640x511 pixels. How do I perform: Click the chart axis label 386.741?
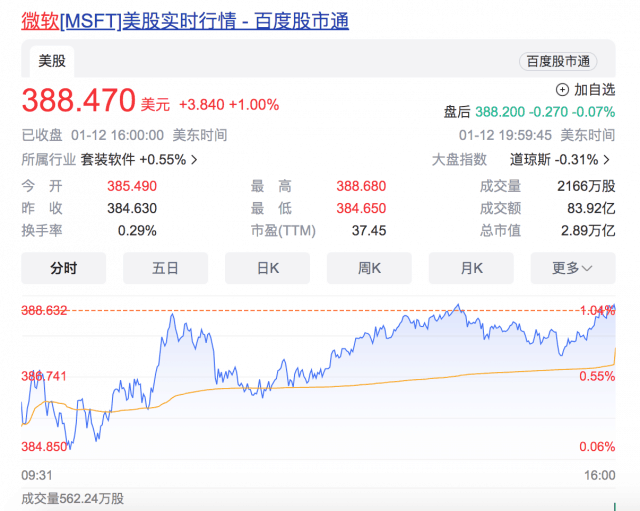(x=44, y=376)
